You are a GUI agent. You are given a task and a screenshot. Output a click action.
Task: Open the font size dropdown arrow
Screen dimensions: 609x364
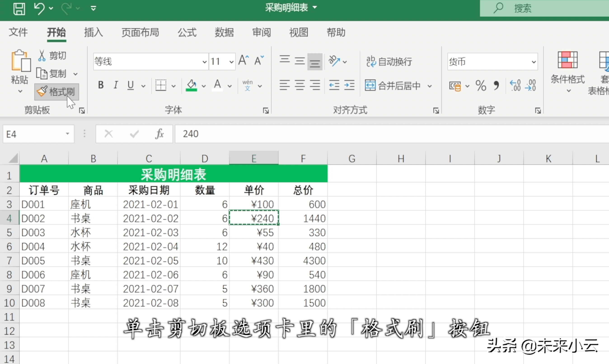pyautogui.click(x=231, y=62)
